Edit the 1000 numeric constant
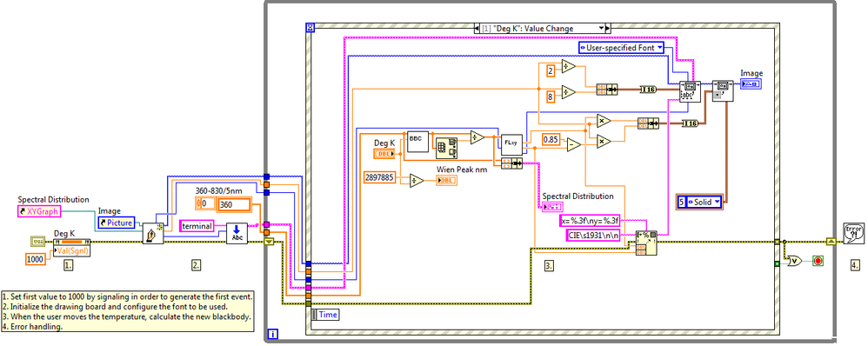Screen dimensions: 868x346 coord(37,258)
